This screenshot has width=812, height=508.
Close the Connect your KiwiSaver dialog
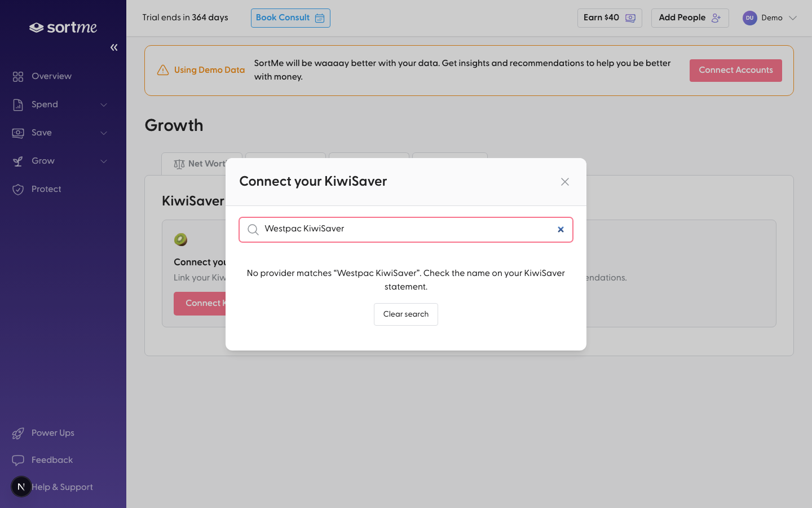coord(565,182)
